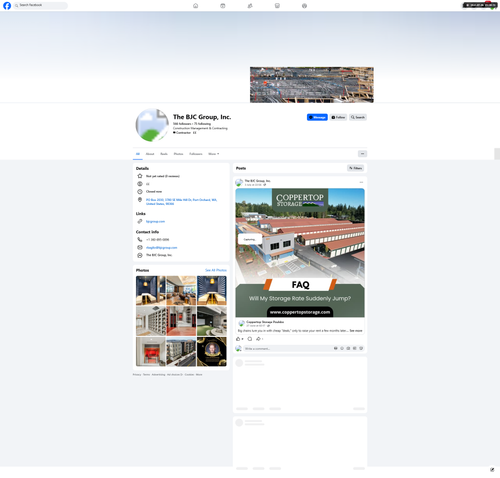Click the comment icon under the post
Screen dimensions: 500x478
(250, 339)
